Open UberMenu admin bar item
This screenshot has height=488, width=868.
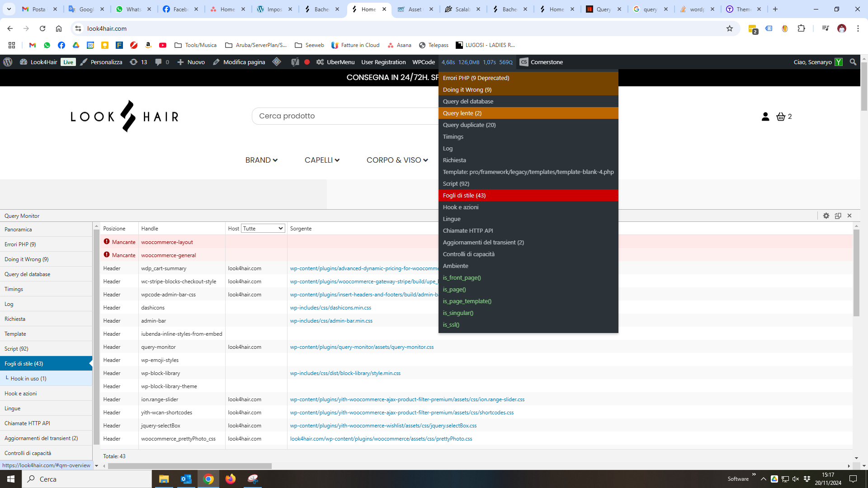335,62
